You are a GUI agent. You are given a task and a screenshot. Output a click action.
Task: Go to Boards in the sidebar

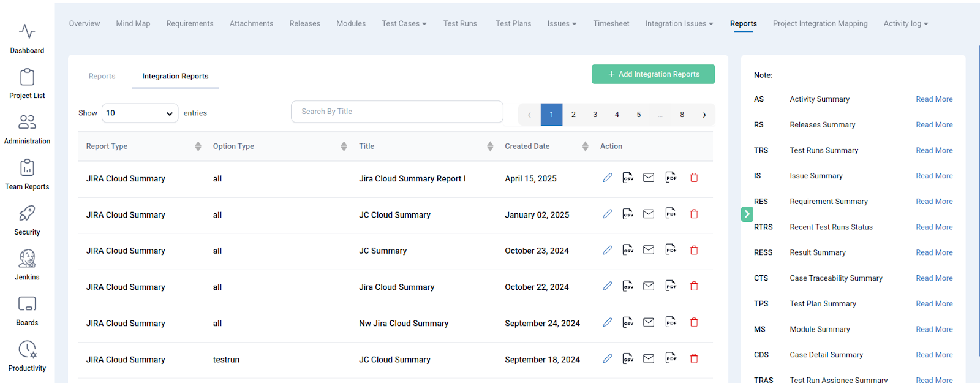tap(27, 310)
